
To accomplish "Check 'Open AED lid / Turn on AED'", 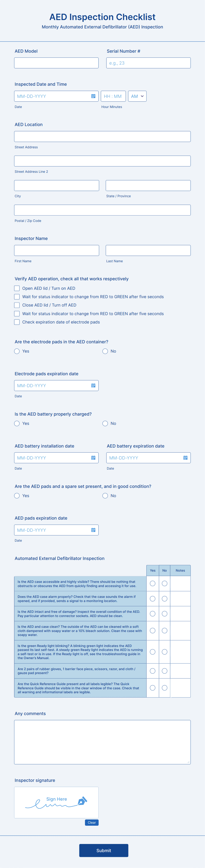I will coord(17,288).
